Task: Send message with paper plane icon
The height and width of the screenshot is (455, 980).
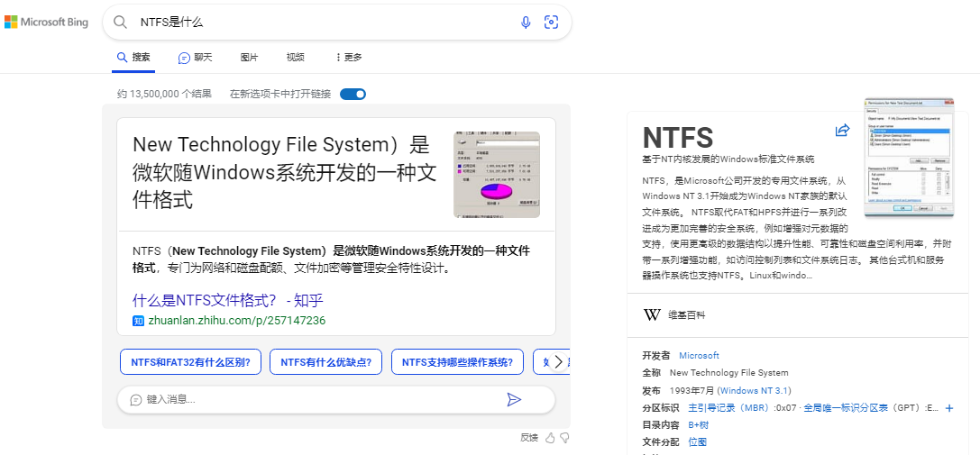Action: [514, 399]
